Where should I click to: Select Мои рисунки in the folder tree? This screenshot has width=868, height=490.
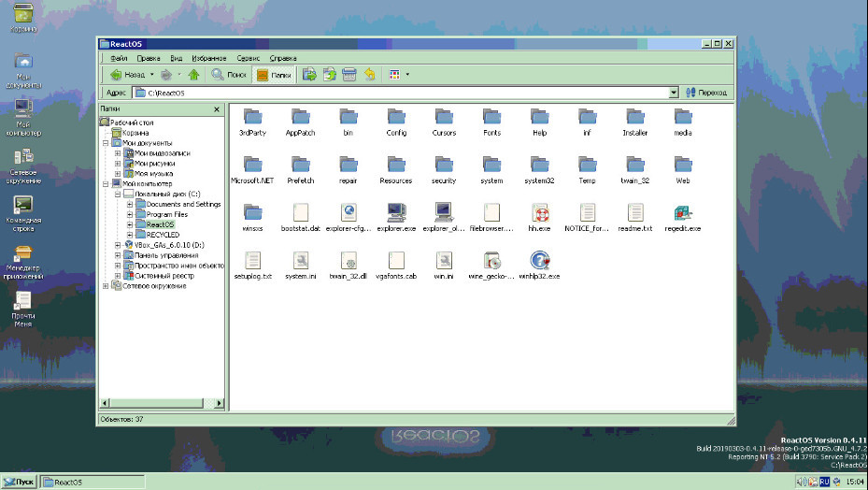click(x=154, y=164)
